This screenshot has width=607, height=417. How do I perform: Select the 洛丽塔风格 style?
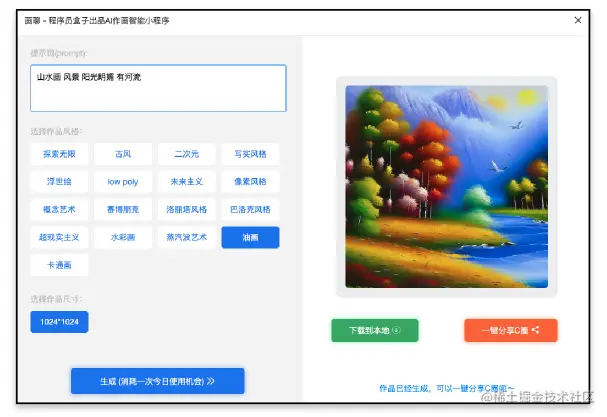pos(187,209)
